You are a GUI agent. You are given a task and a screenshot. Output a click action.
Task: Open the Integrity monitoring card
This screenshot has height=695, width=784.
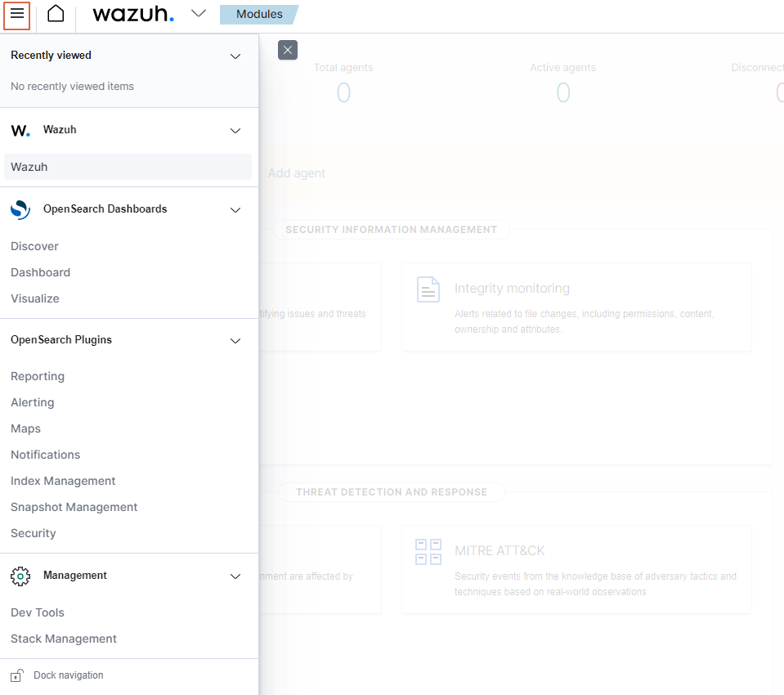(x=576, y=307)
